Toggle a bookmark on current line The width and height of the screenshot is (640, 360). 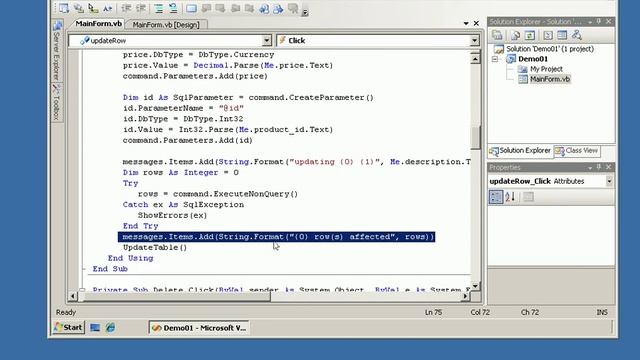coord(191,8)
